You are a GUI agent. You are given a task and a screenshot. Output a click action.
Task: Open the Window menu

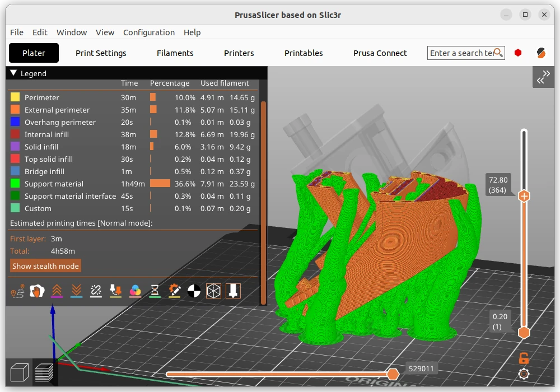point(72,32)
